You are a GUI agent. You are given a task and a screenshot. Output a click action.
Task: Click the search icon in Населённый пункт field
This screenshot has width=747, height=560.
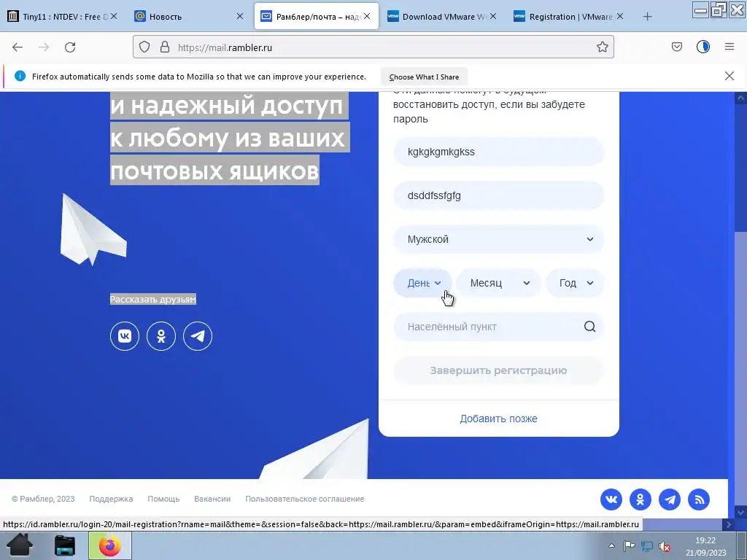[589, 327]
